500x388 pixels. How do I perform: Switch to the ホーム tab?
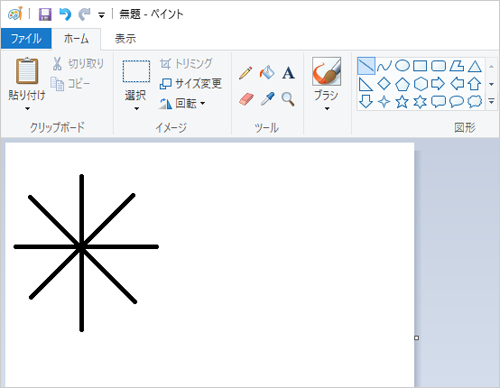tap(76, 39)
